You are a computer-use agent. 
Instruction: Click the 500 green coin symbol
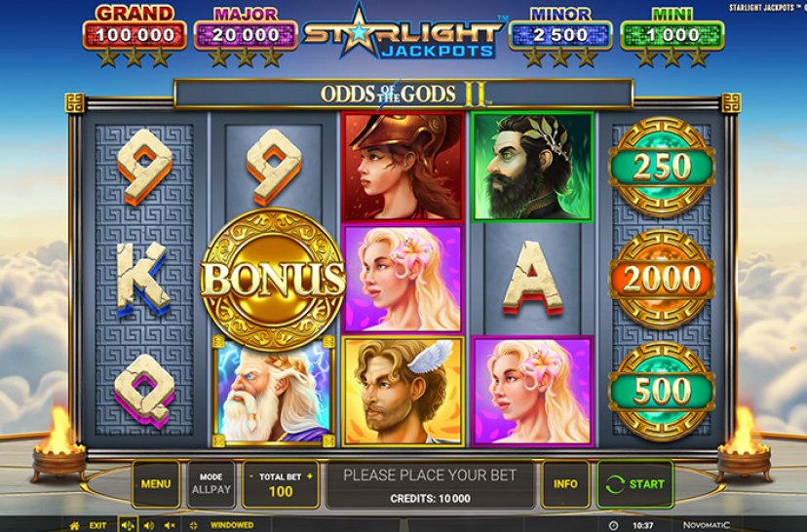[x=662, y=391]
